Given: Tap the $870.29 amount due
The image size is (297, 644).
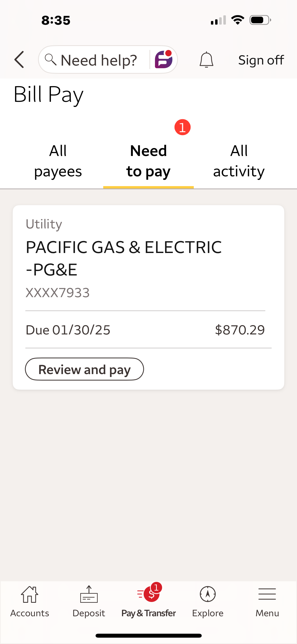Looking at the screenshot, I should click(240, 330).
